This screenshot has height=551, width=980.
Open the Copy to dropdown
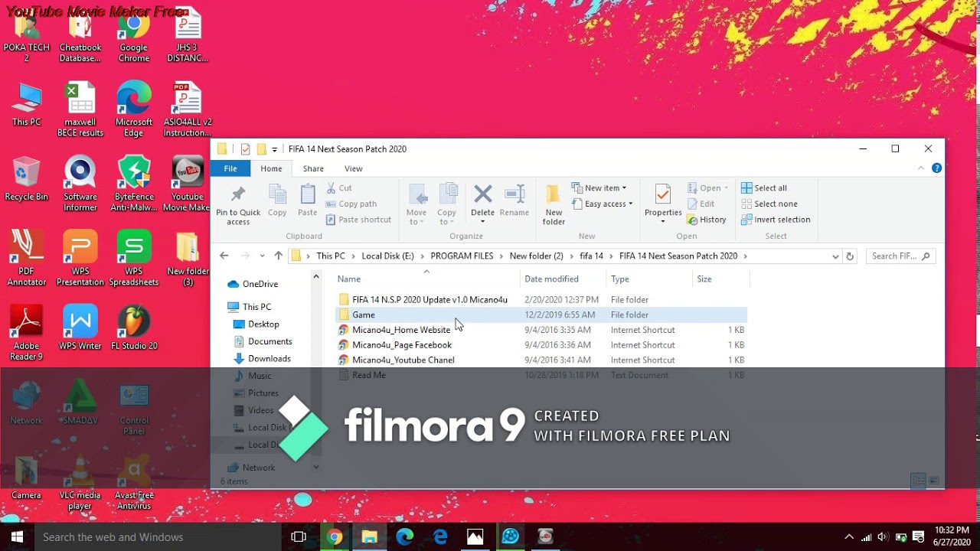pos(447,204)
